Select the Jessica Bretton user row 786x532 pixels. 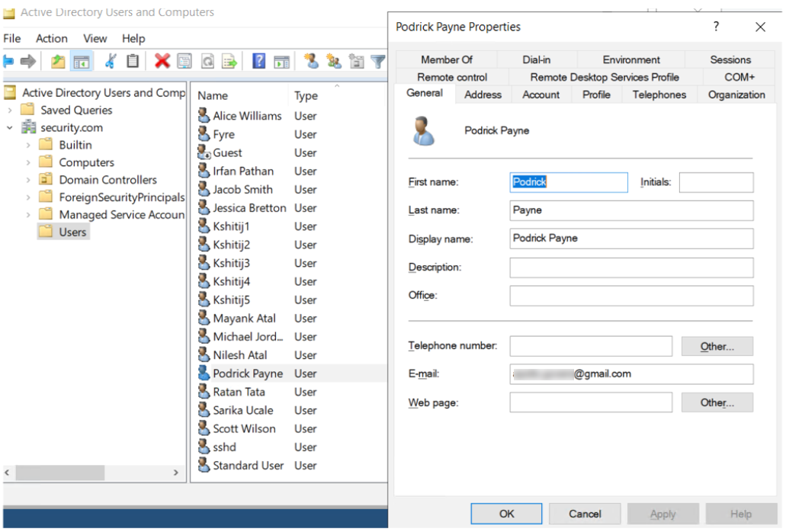click(290, 208)
